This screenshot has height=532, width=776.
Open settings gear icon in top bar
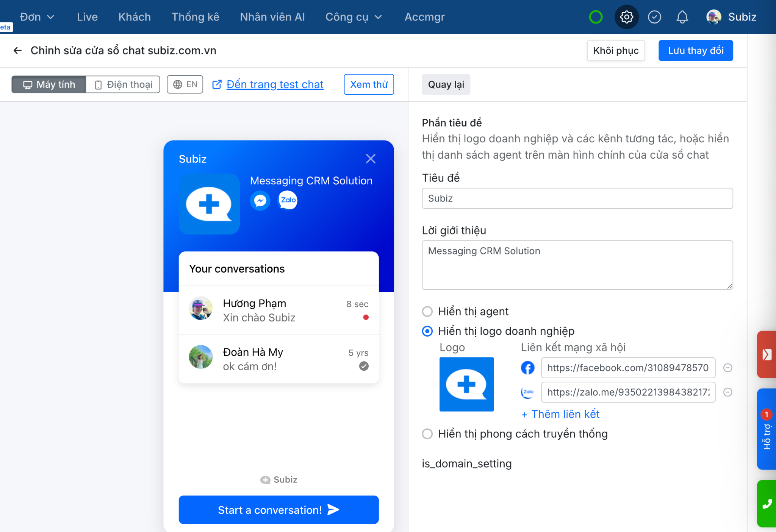pos(626,17)
